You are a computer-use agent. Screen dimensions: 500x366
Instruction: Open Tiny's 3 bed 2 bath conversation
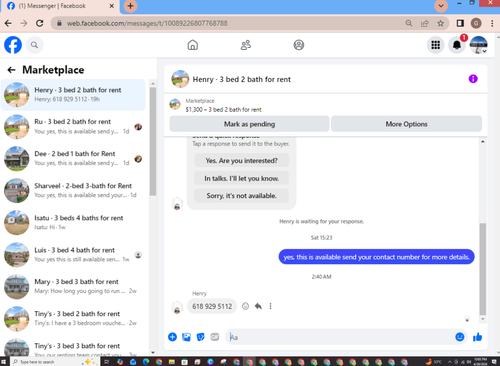coord(73,318)
